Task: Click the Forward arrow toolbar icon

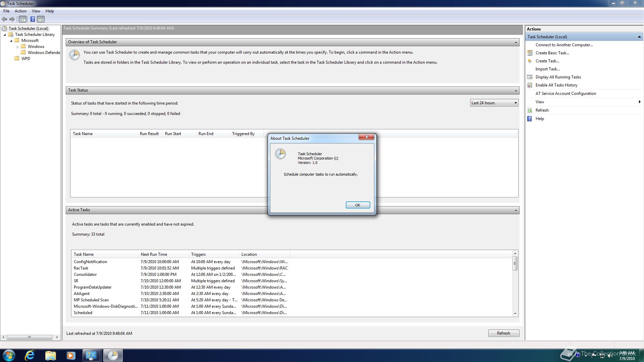Action: pos(12,19)
